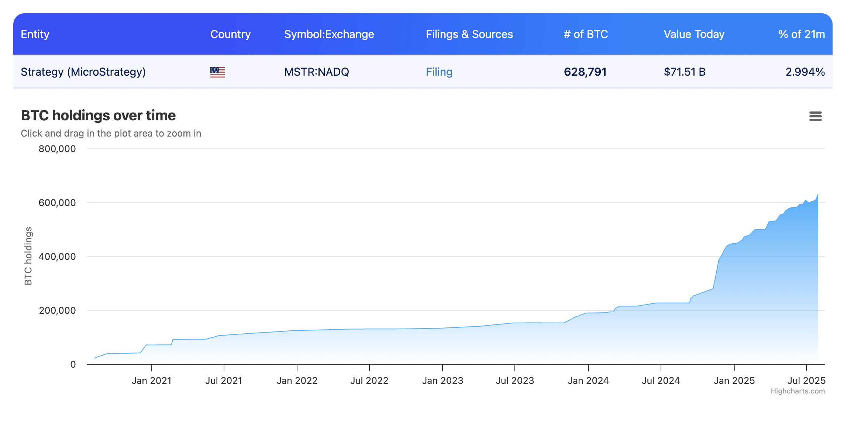
Task: Click the MSTR:NADQ ticker symbol
Action: 317,72
